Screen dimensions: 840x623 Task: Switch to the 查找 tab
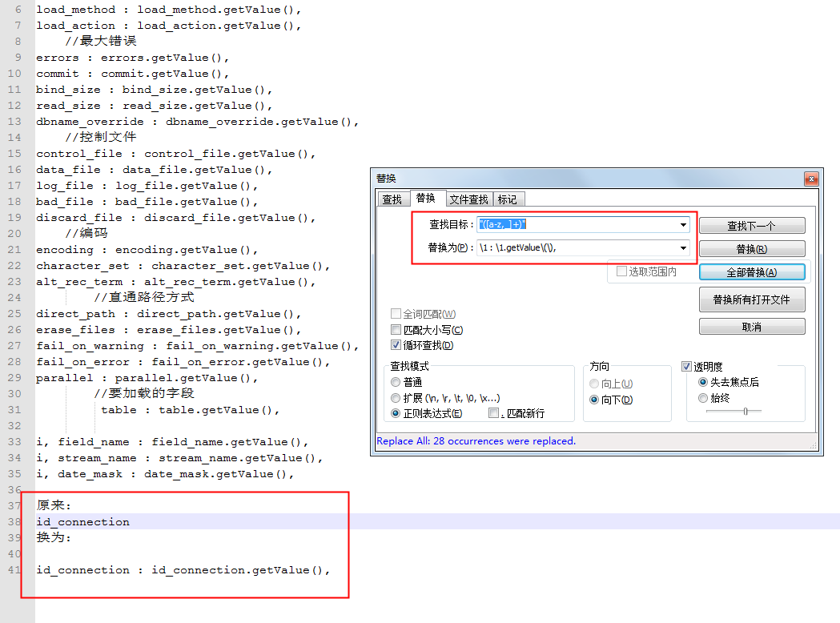[392, 199]
